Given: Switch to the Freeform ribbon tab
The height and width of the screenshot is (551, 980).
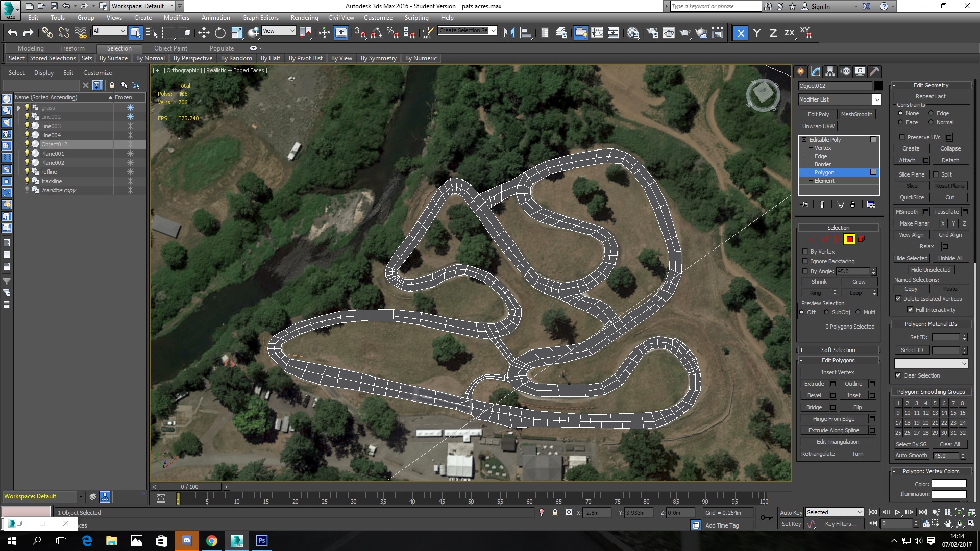Looking at the screenshot, I should coord(72,48).
